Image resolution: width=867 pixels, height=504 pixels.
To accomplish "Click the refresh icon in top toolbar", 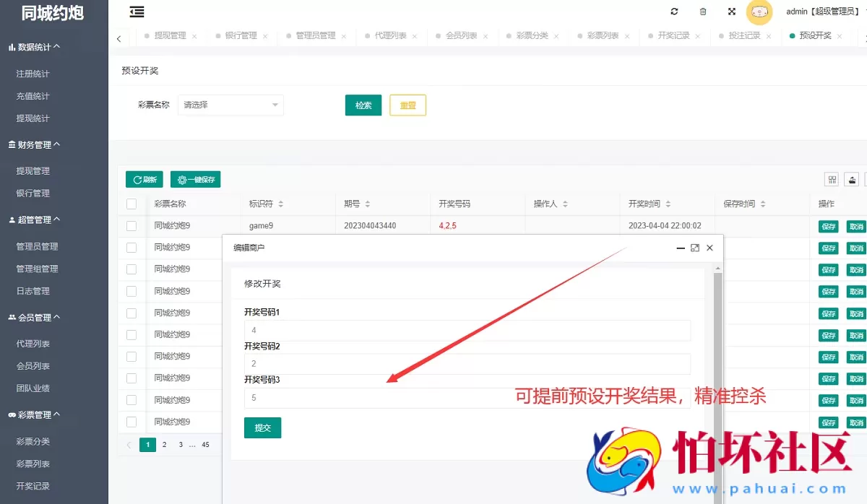I will click(674, 12).
